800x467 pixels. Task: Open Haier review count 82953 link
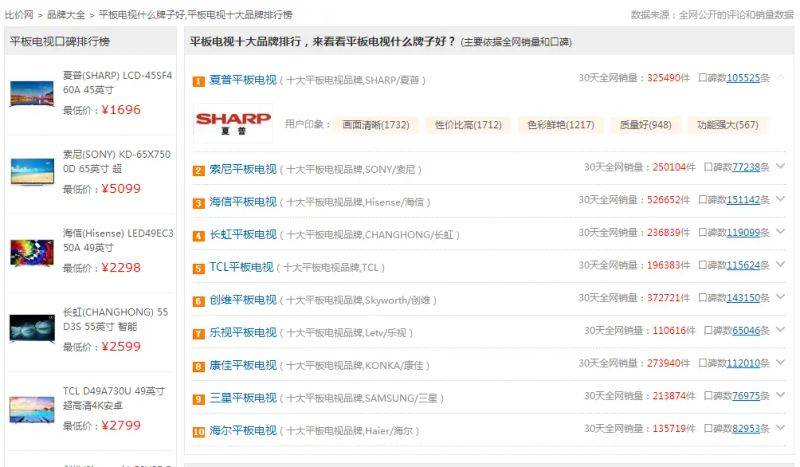coord(746,429)
